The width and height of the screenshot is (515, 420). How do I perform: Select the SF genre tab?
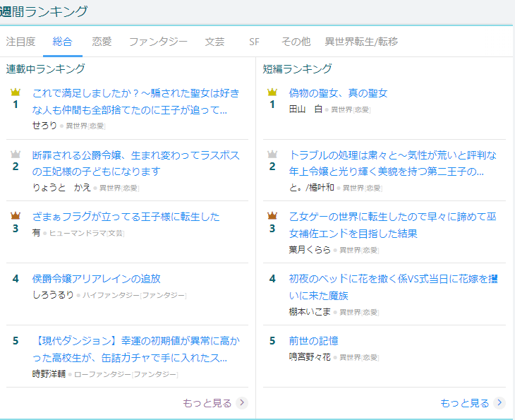click(x=254, y=42)
